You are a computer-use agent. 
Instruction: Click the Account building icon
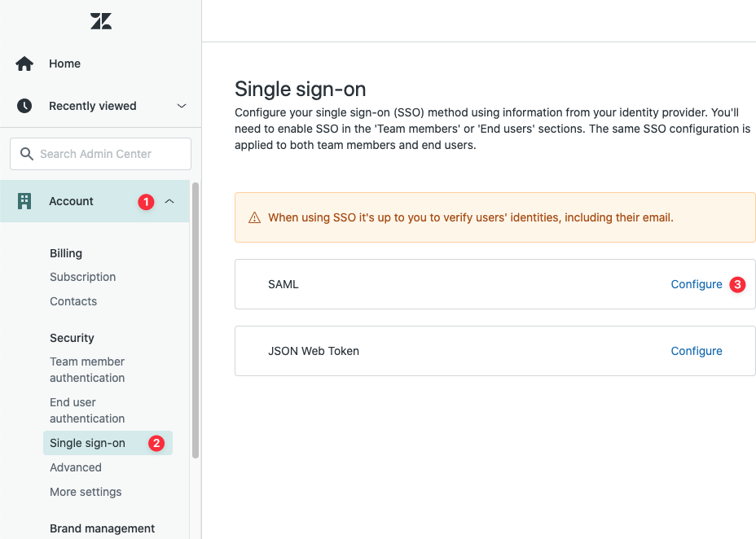(23, 200)
